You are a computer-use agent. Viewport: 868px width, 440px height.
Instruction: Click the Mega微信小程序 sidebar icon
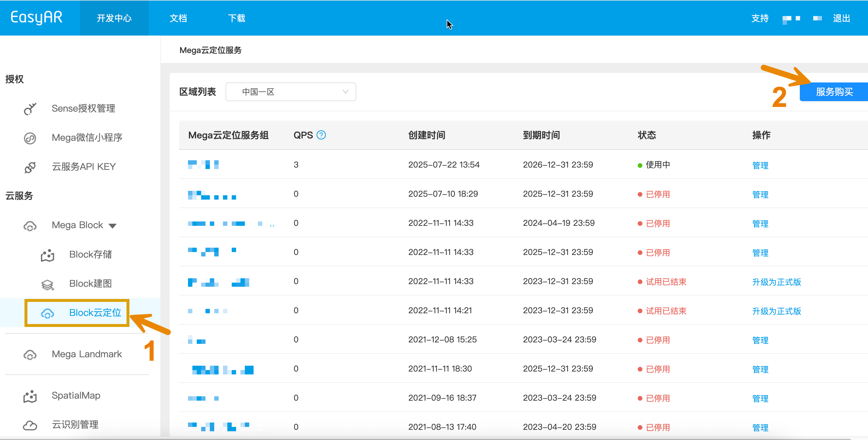click(x=30, y=138)
